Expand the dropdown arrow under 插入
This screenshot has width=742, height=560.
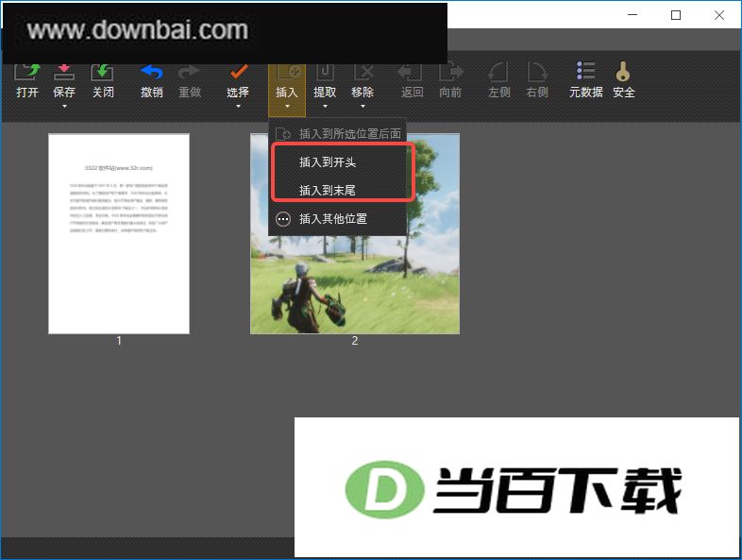(x=287, y=107)
